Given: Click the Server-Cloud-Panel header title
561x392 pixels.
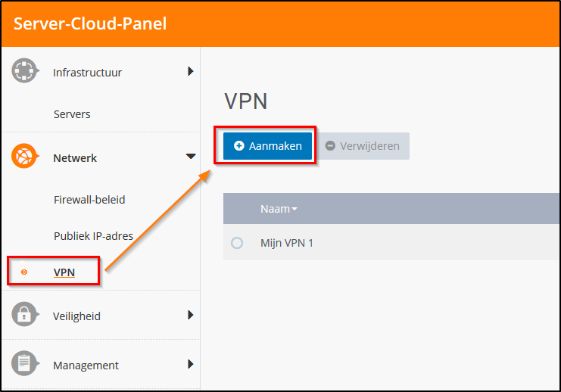Looking at the screenshot, I should [x=90, y=23].
